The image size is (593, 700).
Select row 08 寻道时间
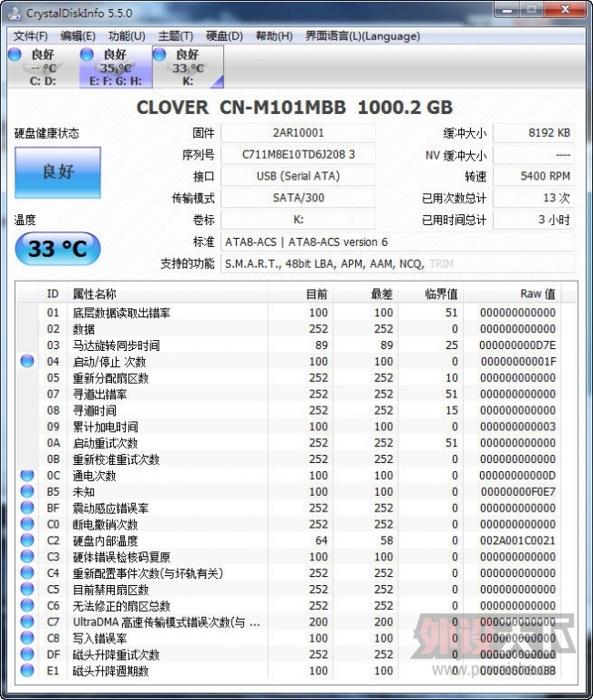coord(289,410)
